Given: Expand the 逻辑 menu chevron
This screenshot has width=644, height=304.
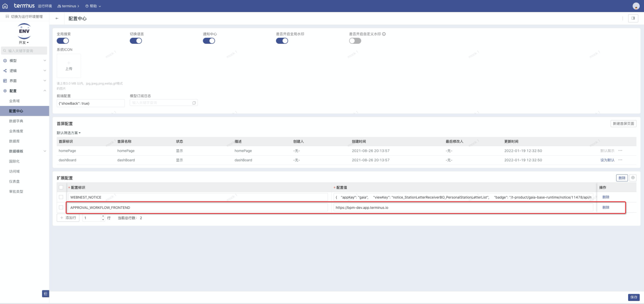Looking at the screenshot, I should [x=45, y=71].
